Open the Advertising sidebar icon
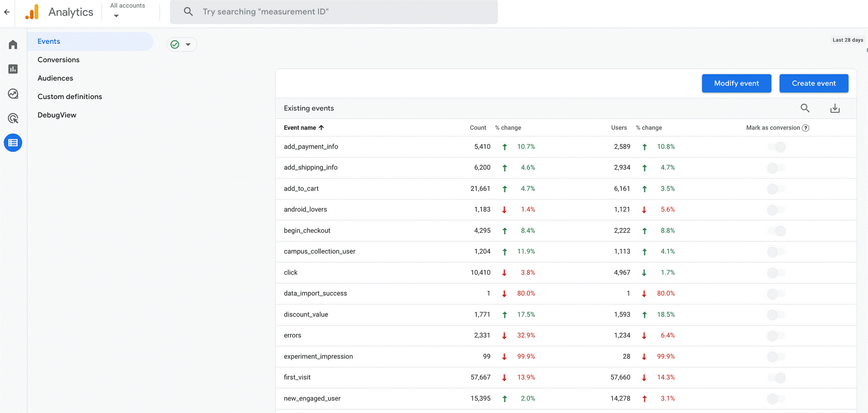Image resolution: width=868 pixels, height=413 pixels. click(x=13, y=118)
